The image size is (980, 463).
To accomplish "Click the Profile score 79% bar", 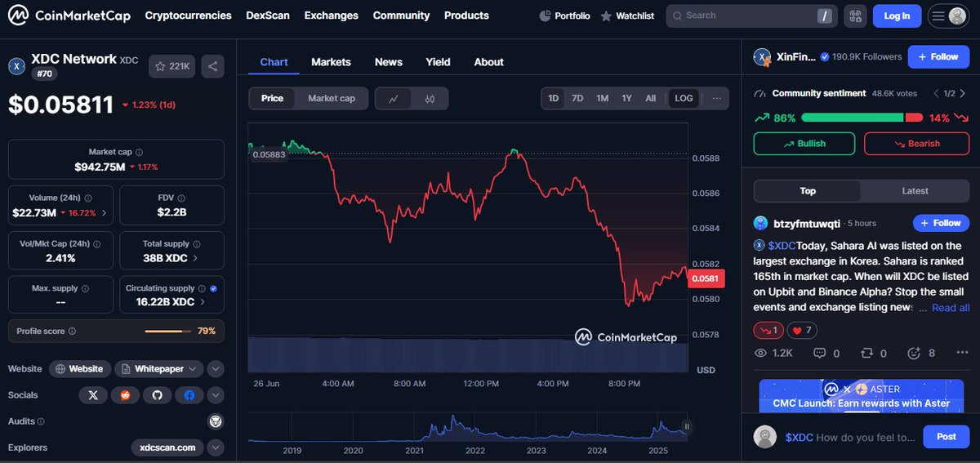I will click(x=167, y=331).
